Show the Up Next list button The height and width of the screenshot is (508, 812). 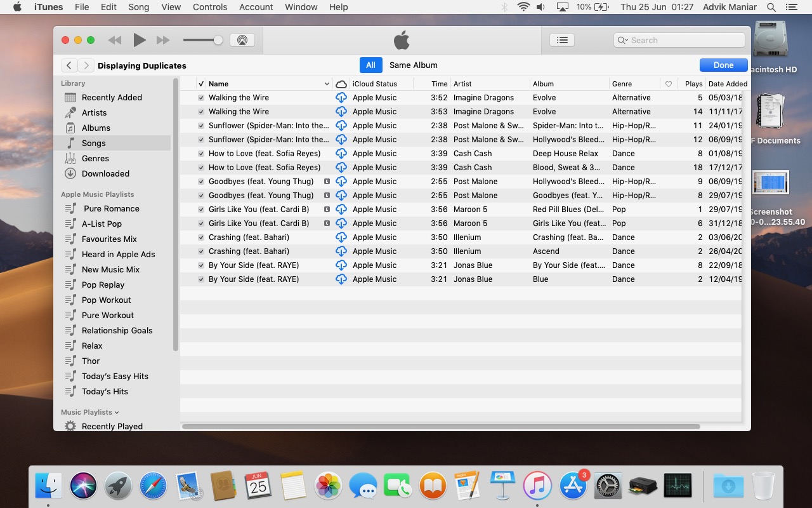point(561,40)
